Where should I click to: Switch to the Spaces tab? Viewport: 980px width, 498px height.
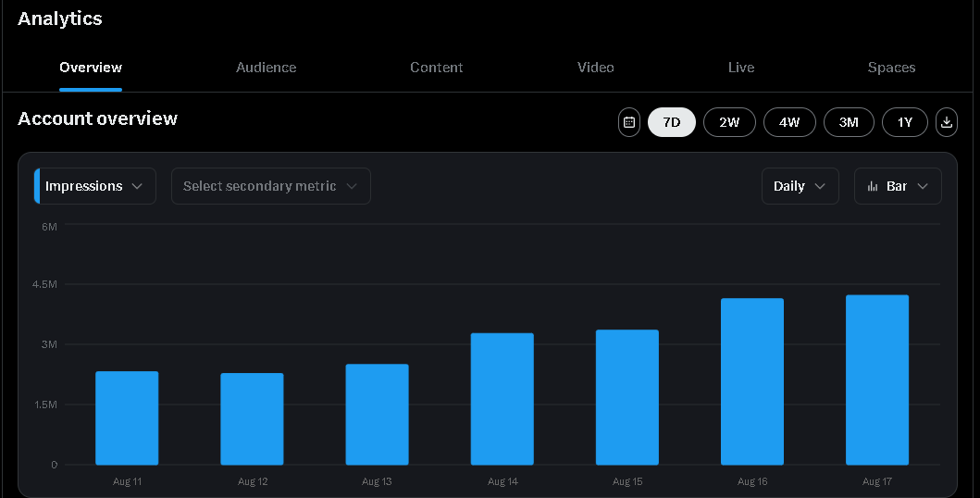(891, 68)
